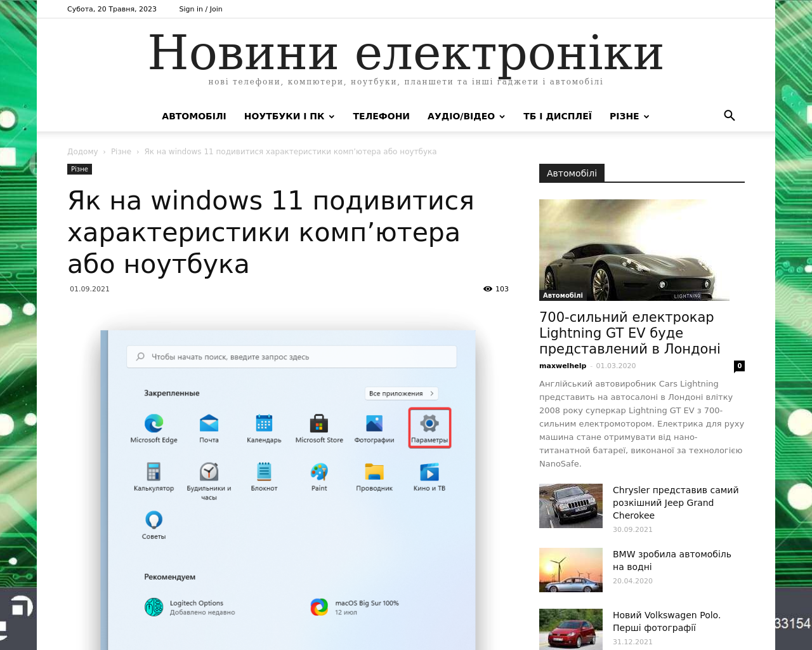Screen dimensions: 812x650
Task: Click the eye views counter icon
Action: point(487,289)
